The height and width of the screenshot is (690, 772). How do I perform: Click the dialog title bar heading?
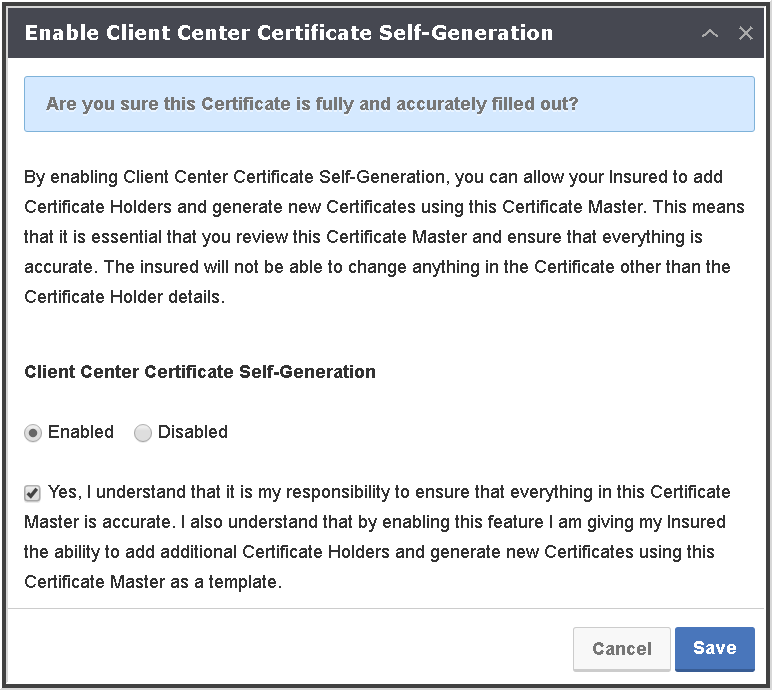(x=289, y=33)
